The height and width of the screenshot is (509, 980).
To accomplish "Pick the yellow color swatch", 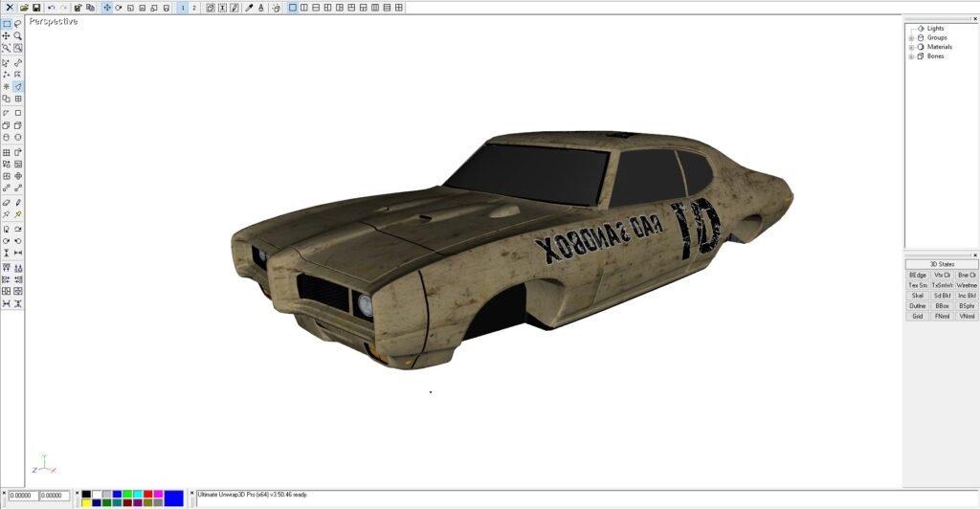I will (x=86, y=502).
